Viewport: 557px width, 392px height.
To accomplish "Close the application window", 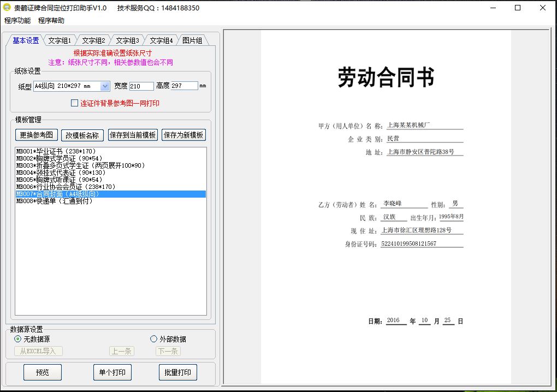I will (543, 8).
